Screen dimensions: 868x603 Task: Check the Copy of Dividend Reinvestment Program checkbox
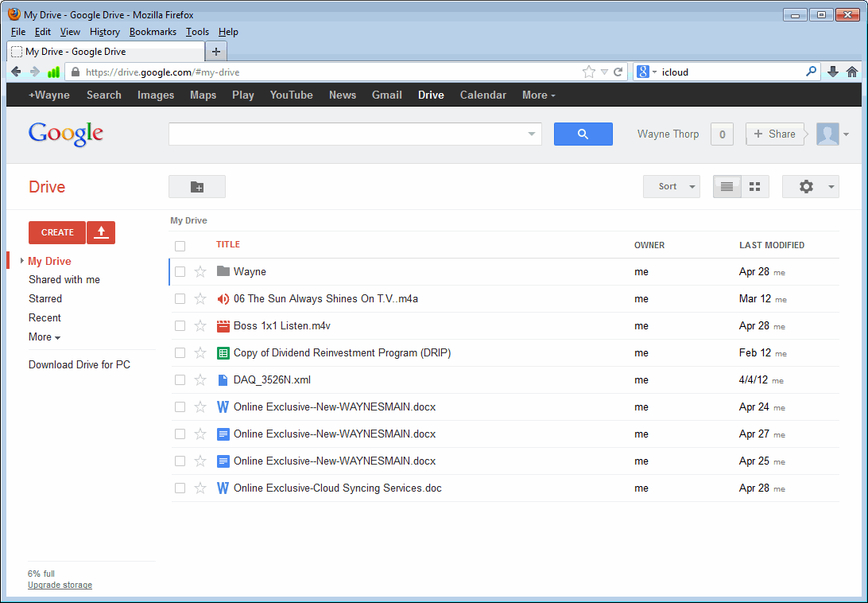[180, 353]
